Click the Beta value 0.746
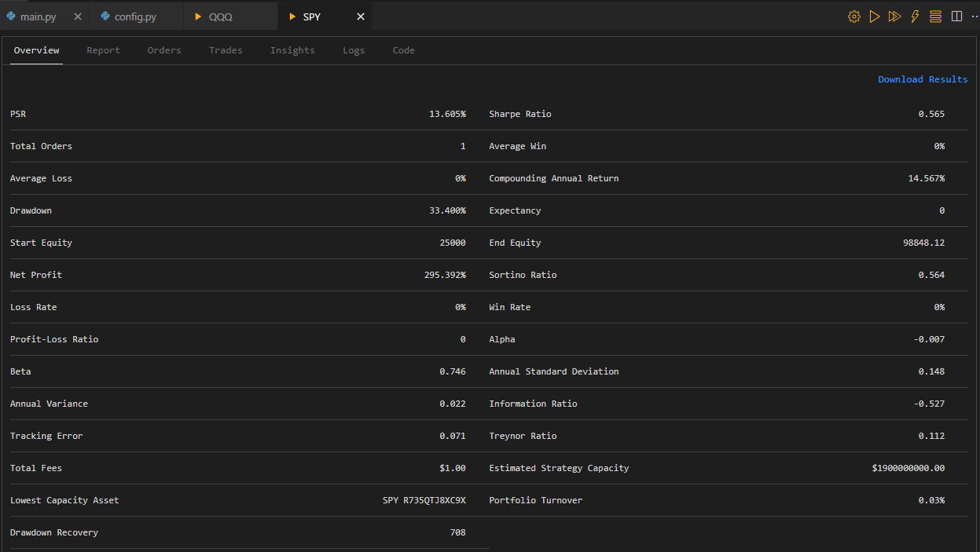 pos(453,371)
